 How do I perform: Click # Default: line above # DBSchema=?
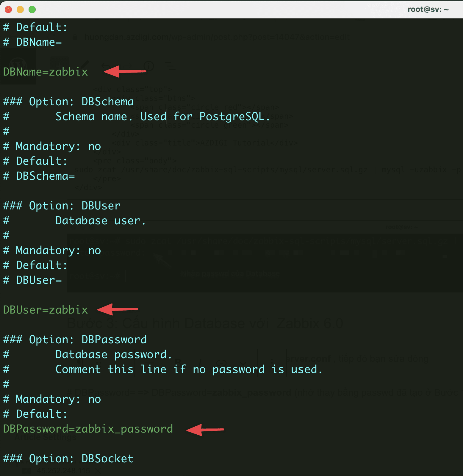[x=35, y=161]
